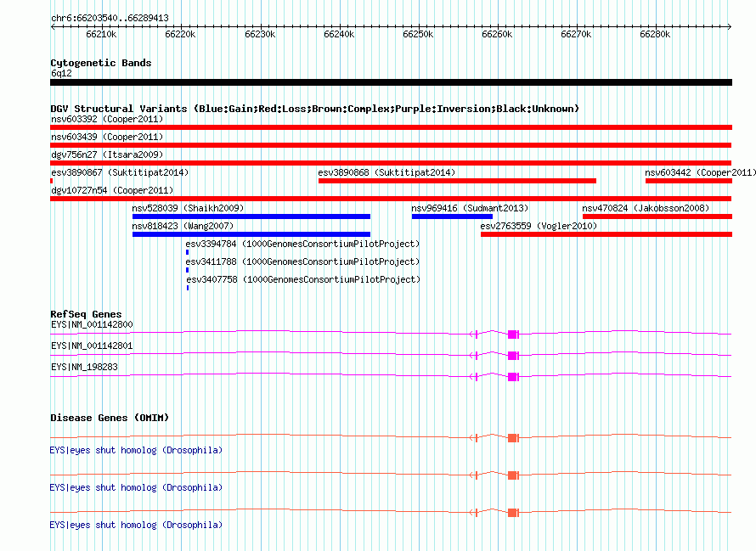The image size is (756, 551).
Task: Click the nsv603392 (Cooper2011) label
Action: [x=107, y=119]
